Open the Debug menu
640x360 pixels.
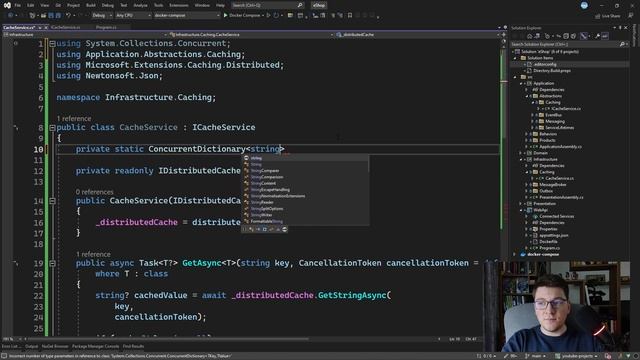pos(108,5)
